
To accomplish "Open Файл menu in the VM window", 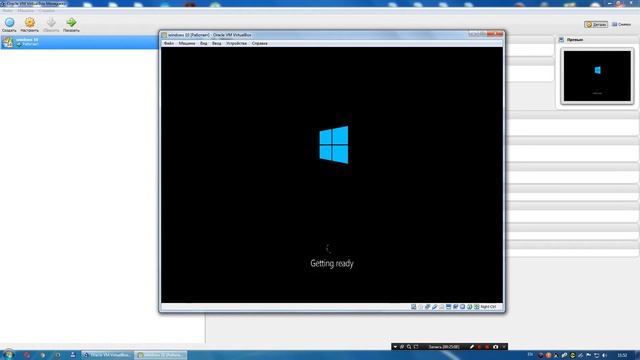I will [169, 43].
